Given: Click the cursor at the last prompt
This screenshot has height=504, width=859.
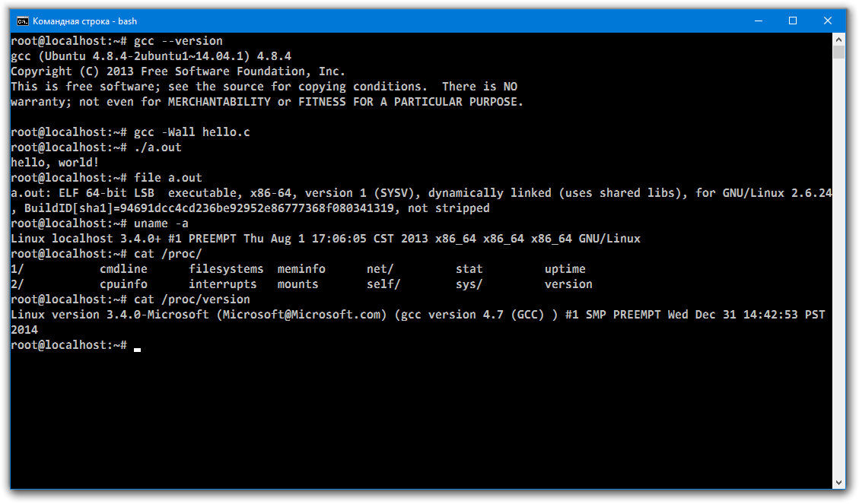Looking at the screenshot, I should click(137, 347).
